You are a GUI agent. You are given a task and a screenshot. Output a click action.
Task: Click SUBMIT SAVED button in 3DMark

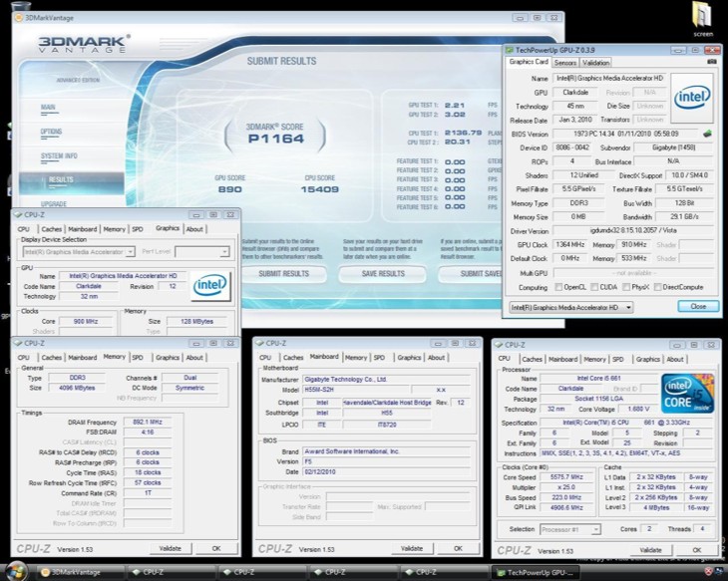(471, 274)
